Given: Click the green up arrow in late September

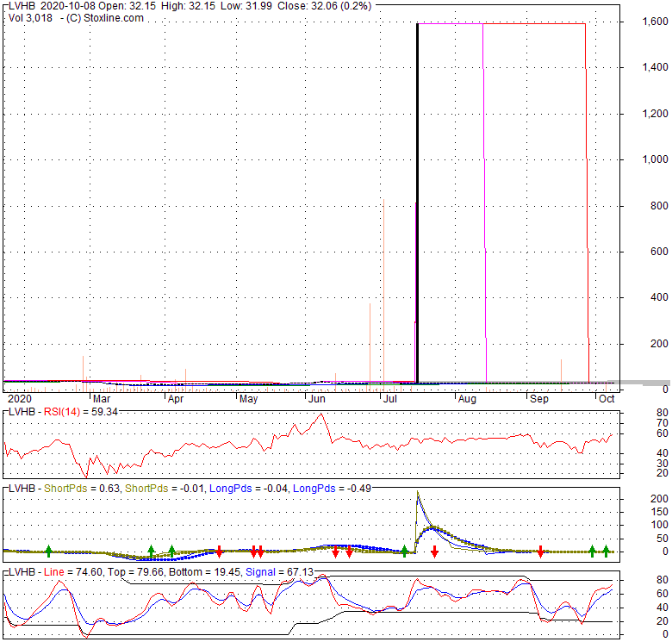Looking at the screenshot, I should 592,552.
